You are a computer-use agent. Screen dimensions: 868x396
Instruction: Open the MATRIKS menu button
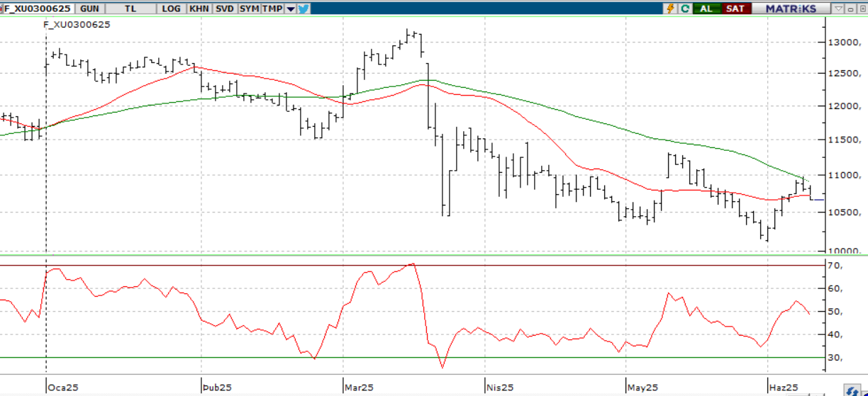coord(791,9)
